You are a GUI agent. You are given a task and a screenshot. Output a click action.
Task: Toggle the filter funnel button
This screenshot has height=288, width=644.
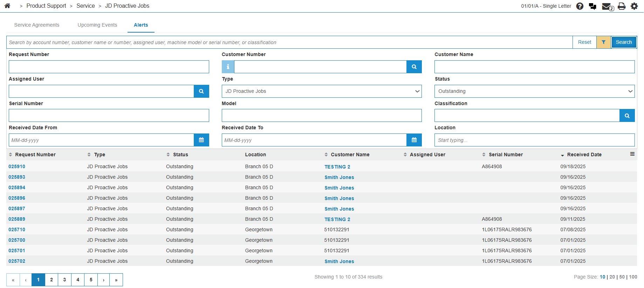pyautogui.click(x=604, y=42)
